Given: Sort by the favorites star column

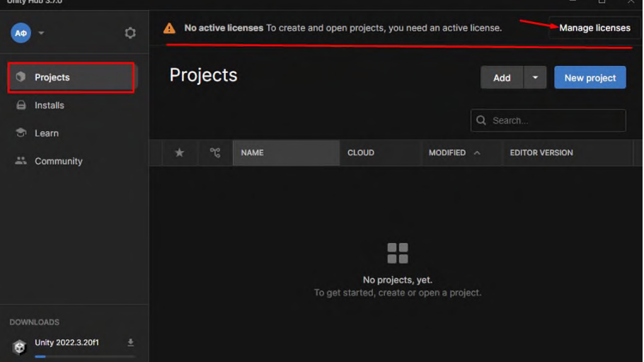Looking at the screenshot, I should tap(180, 152).
